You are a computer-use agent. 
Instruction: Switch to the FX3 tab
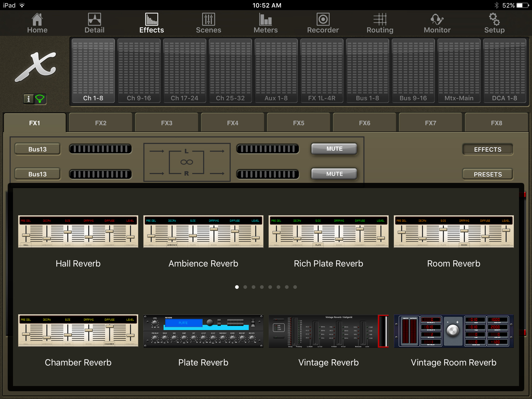point(167,123)
